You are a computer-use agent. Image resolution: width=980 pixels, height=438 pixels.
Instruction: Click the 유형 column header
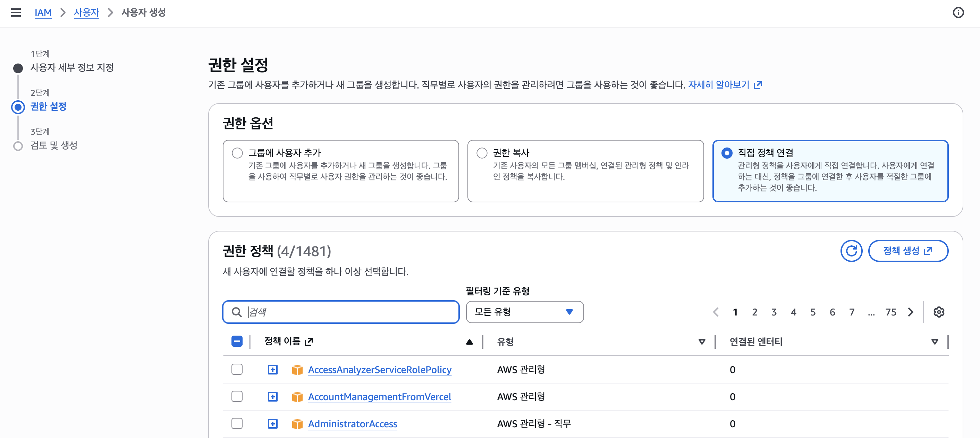(x=505, y=342)
